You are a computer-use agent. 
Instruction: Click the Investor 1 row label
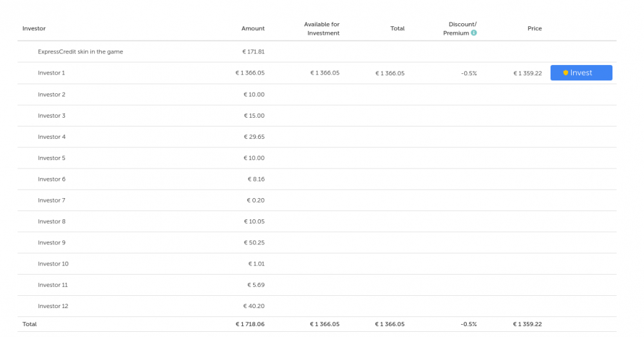point(52,73)
